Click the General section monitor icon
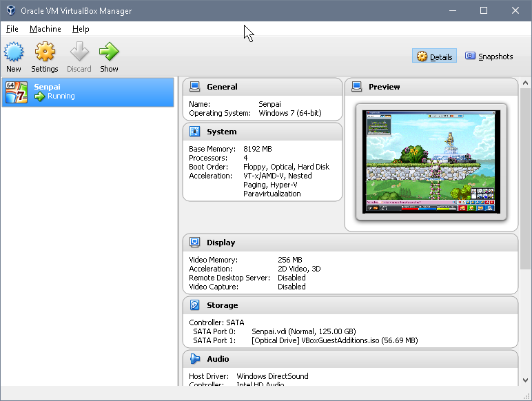 (195, 87)
